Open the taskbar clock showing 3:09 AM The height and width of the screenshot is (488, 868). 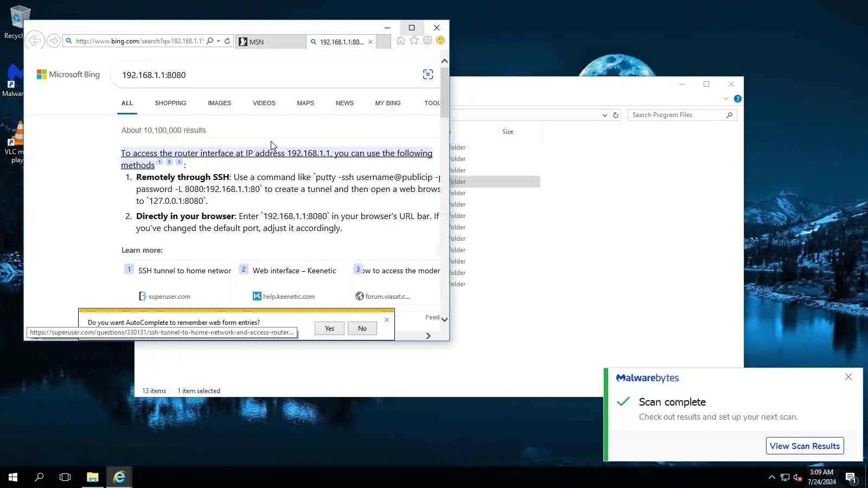[821, 477]
